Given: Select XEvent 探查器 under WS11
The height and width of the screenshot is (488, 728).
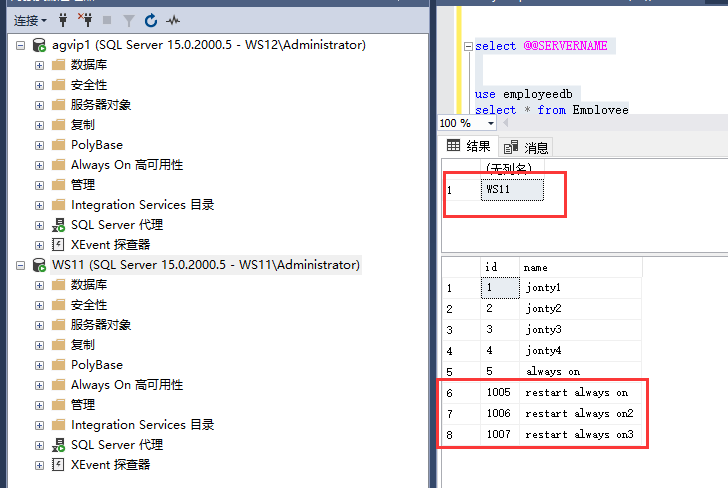Looking at the screenshot, I should (x=110, y=465).
